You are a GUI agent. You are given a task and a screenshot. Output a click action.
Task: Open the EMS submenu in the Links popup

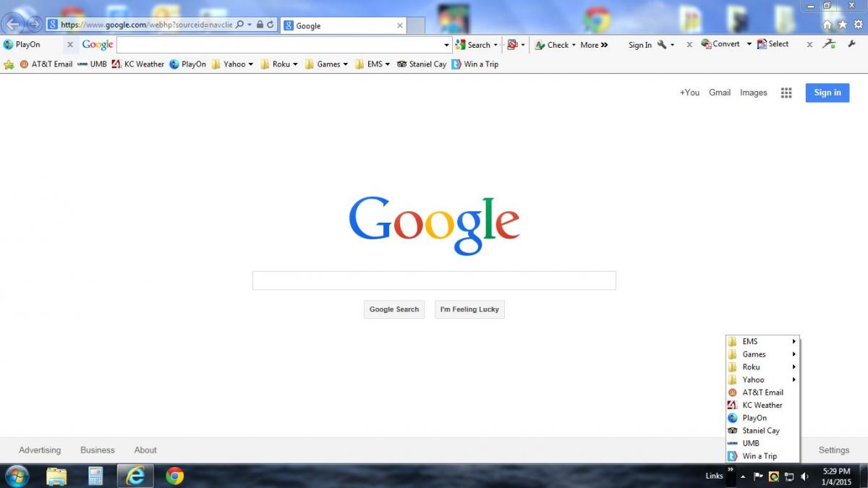[762, 342]
